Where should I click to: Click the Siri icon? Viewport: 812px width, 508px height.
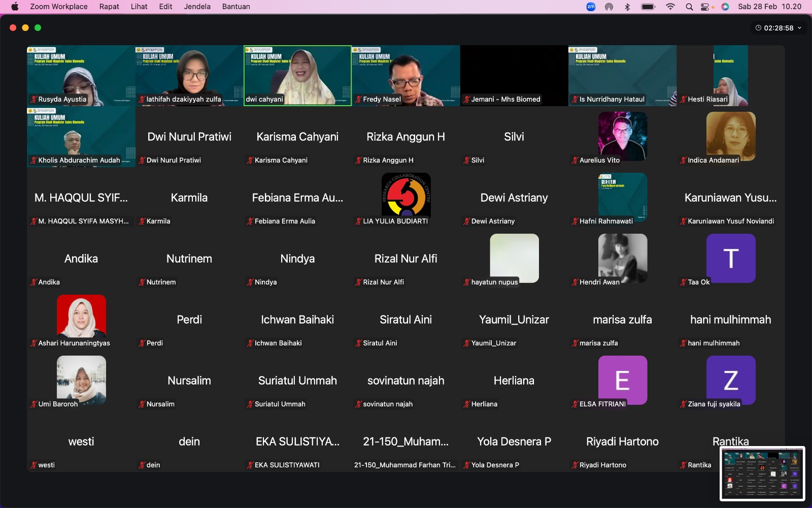725,7
